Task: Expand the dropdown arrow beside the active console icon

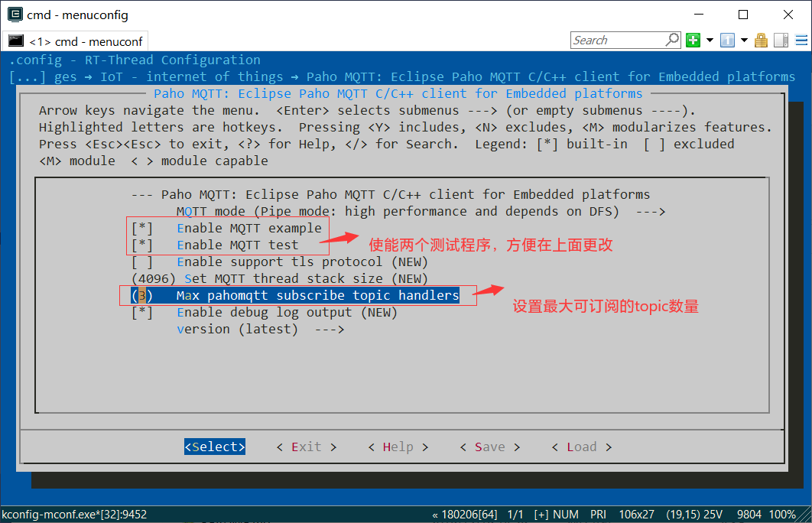Action: tap(744, 40)
